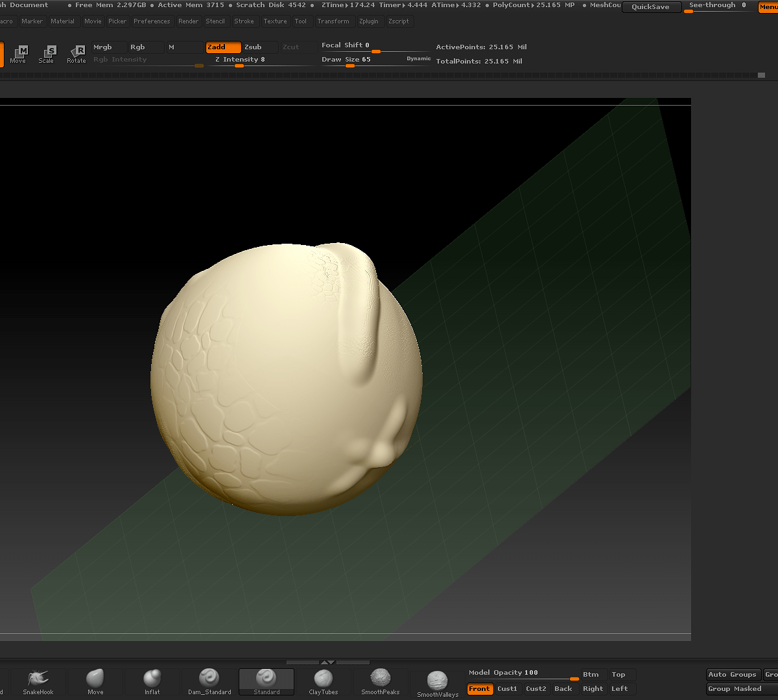This screenshot has height=700, width=778.
Task: Adjust the Z Intensity slider
Action: click(262, 60)
